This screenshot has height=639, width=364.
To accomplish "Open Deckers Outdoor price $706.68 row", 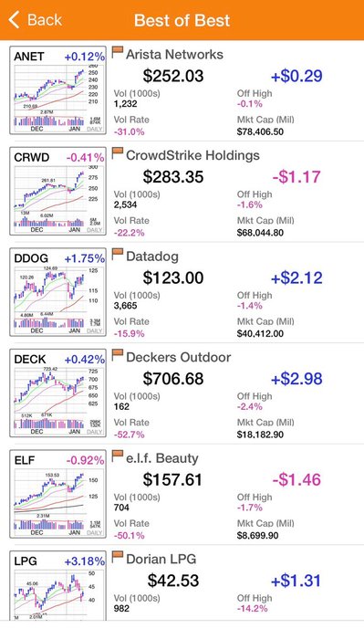I will [237, 393].
